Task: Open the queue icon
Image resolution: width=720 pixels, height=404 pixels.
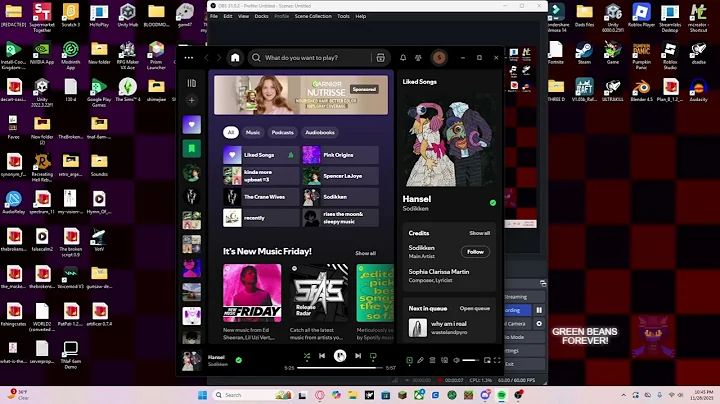Action: click(432, 360)
